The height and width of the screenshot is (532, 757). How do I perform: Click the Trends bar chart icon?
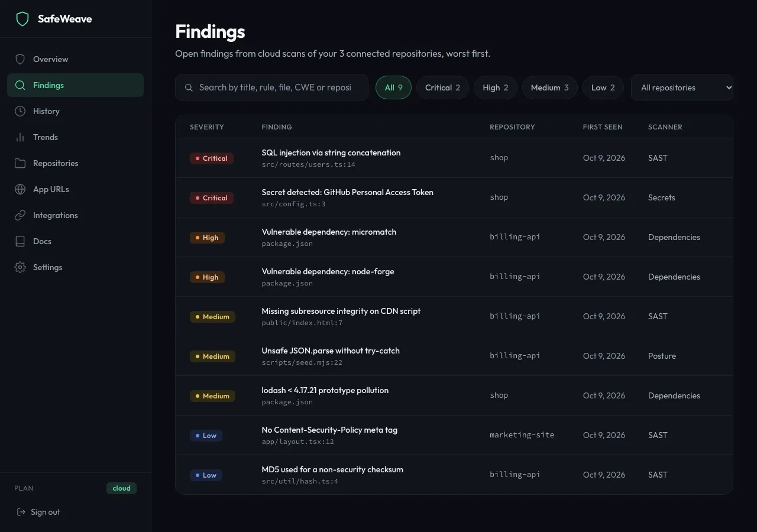tap(20, 137)
